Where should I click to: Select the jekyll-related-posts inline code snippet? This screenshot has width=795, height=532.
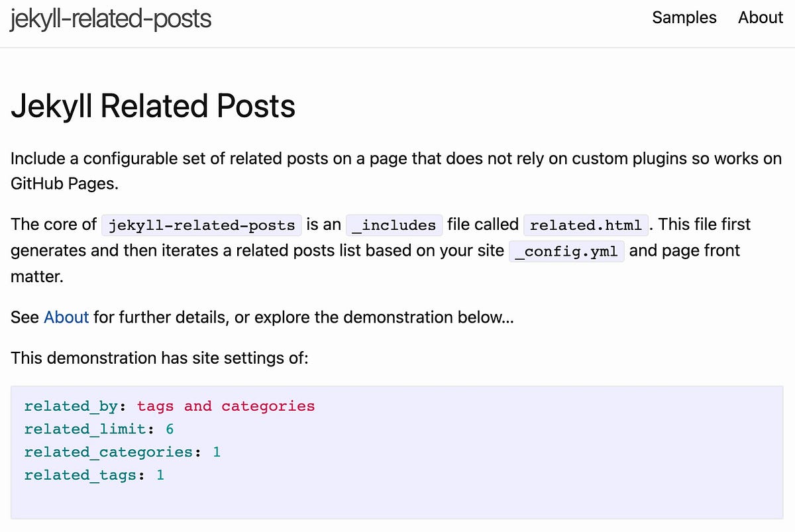click(201, 225)
